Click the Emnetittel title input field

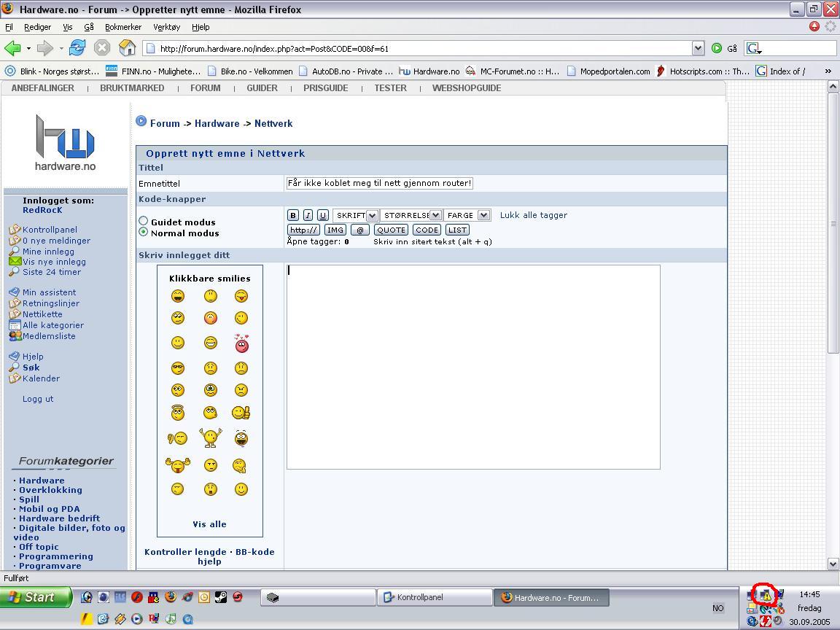click(380, 183)
